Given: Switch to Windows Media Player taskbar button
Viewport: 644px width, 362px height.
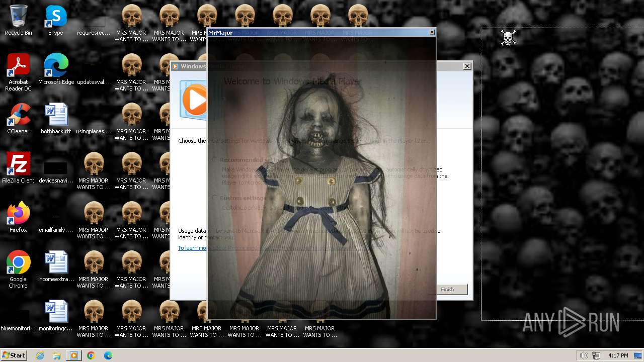Looking at the screenshot, I should pos(74,355).
